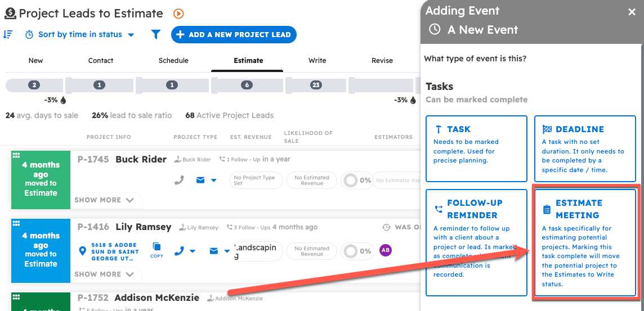644x311 pixels.
Task: Open email dropdown arrow for Buck Rider
Action: pyautogui.click(x=214, y=181)
